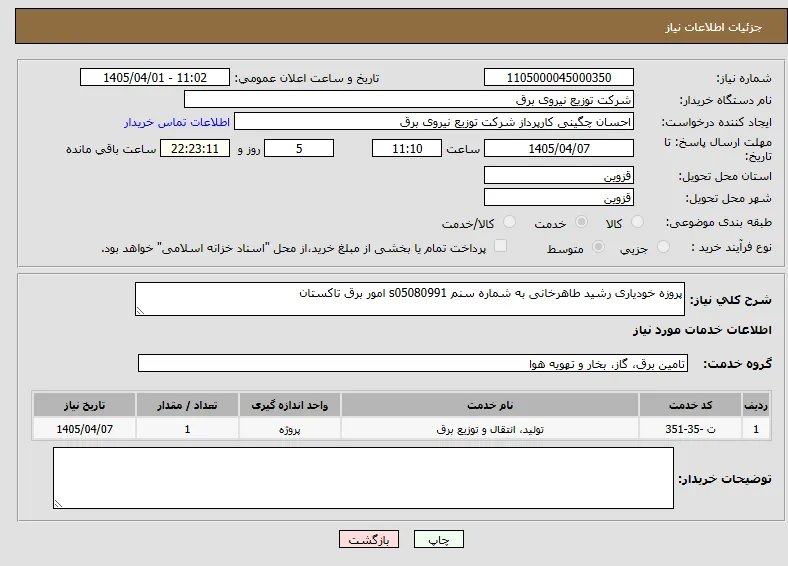
Task: Click the need number field 1105000045000350
Action: pos(559,77)
